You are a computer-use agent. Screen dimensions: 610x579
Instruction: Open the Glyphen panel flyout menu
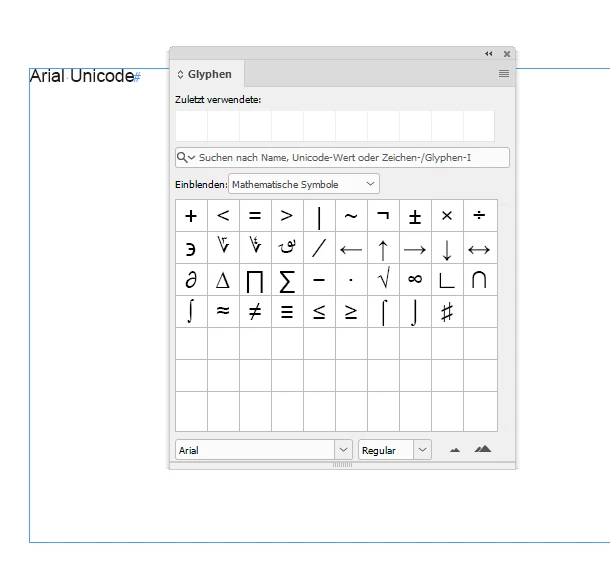tap(504, 74)
